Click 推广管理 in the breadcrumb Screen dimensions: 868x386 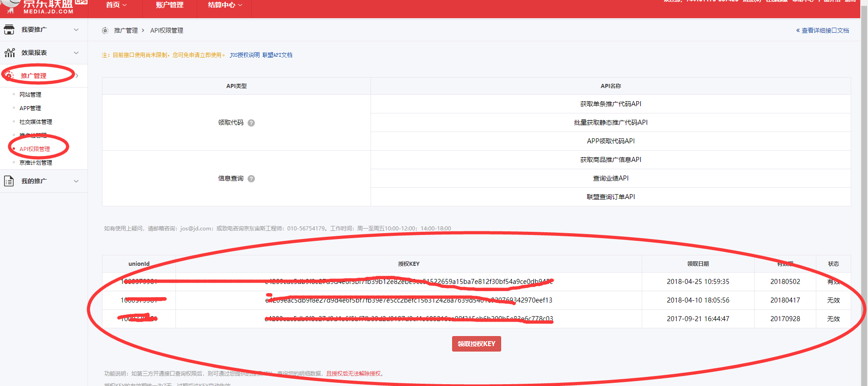(126, 30)
